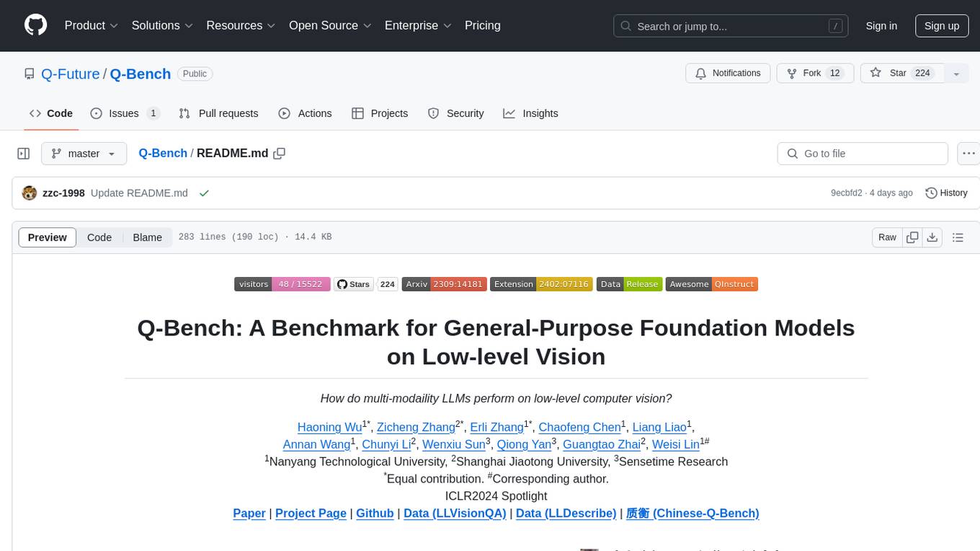Open Chaofeng Chen author link
Screen dimensions: 980x551
580,428
